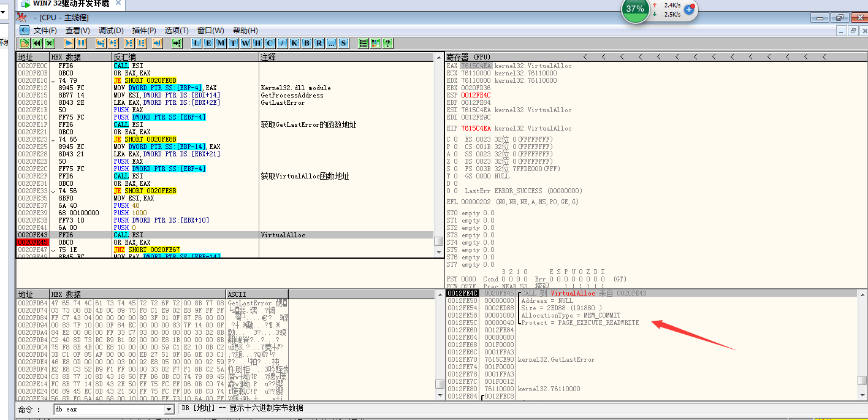
Task: Click the 注释 column header in disassembly
Action: pyautogui.click(x=346, y=57)
